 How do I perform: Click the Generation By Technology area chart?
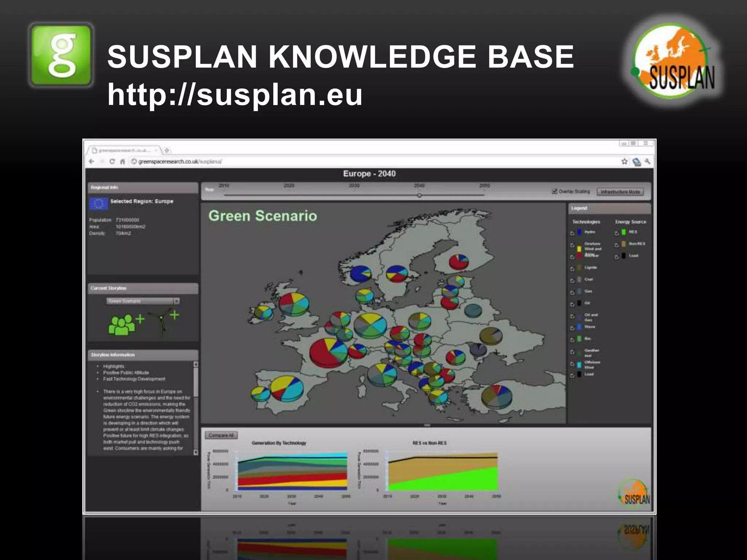292,471
